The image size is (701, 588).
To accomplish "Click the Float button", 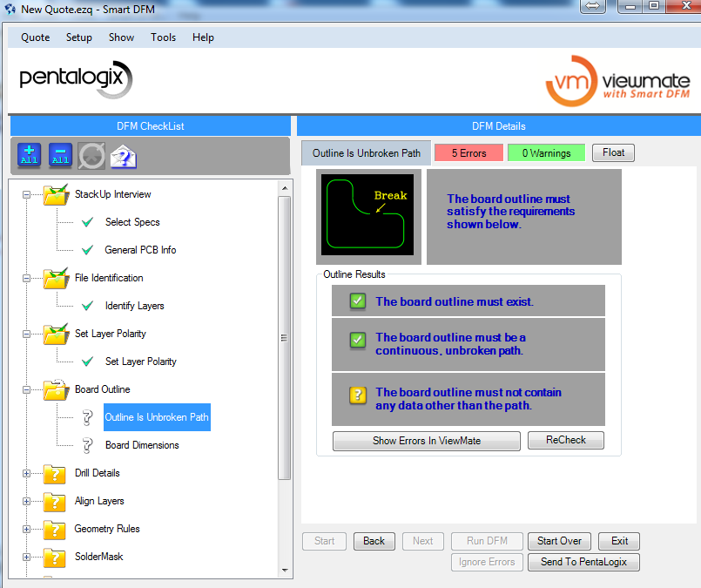I will 613,153.
